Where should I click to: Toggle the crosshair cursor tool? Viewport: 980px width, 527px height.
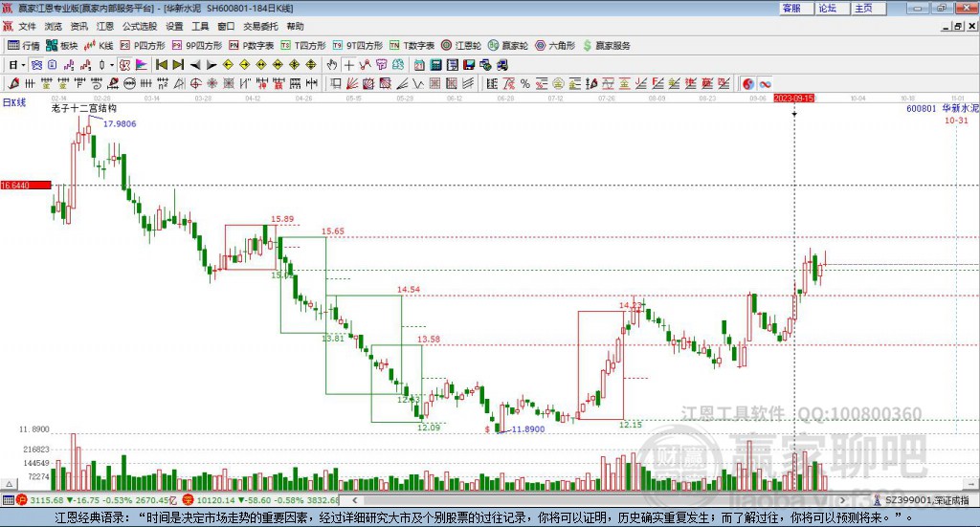[x=348, y=65]
